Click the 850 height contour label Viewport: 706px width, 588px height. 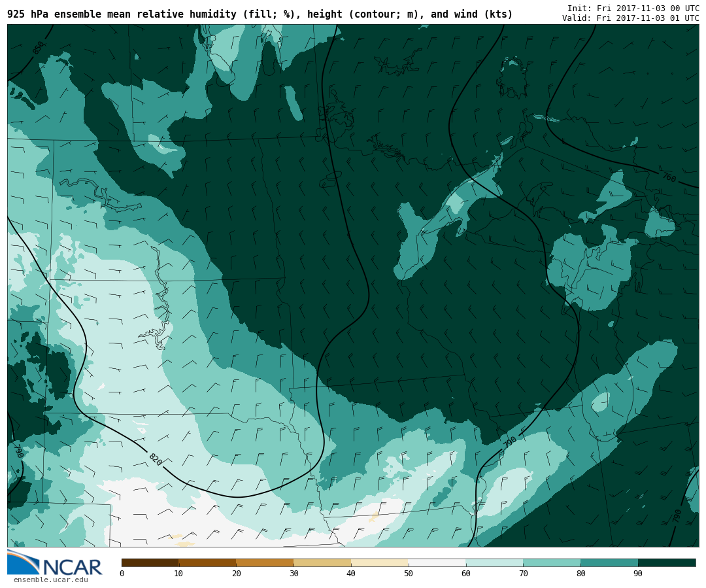(39, 47)
